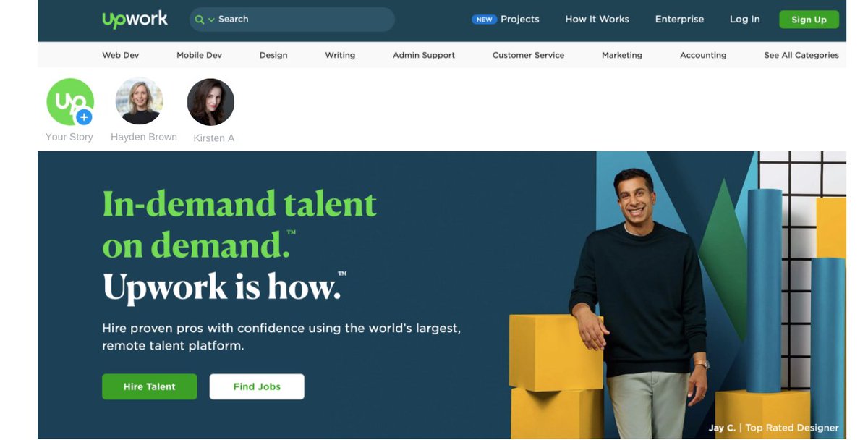Click the Hire Talent button
Screen dimensions: 868x440
149,386
